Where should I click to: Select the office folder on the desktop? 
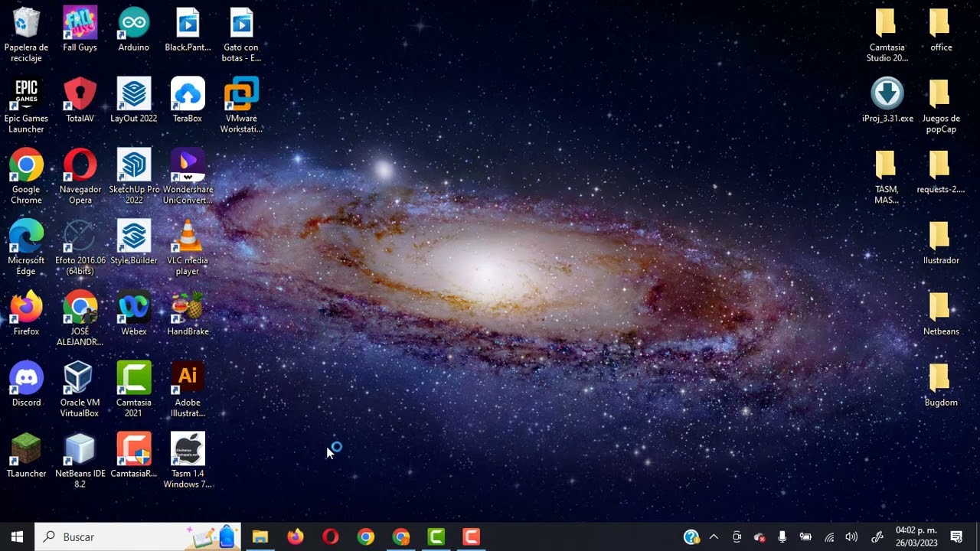pos(941,30)
